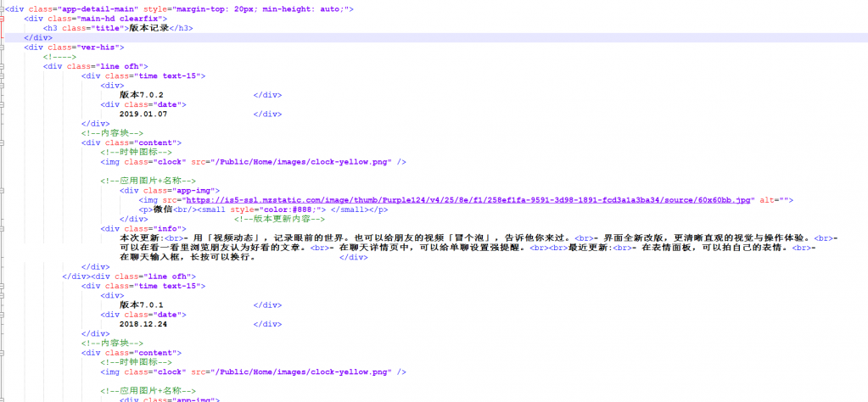Collapse the info div fold marker
868x402 pixels.
coord(3,228)
